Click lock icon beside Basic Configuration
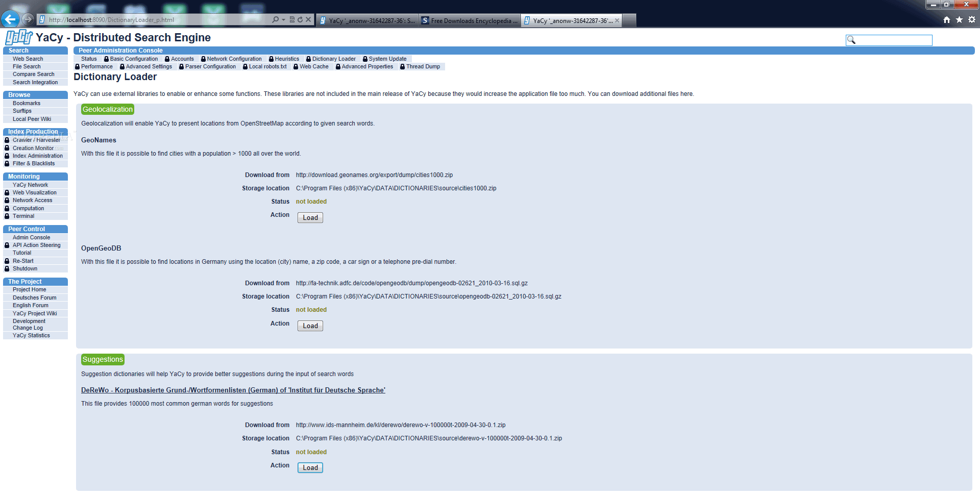The image size is (980, 496). point(106,59)
